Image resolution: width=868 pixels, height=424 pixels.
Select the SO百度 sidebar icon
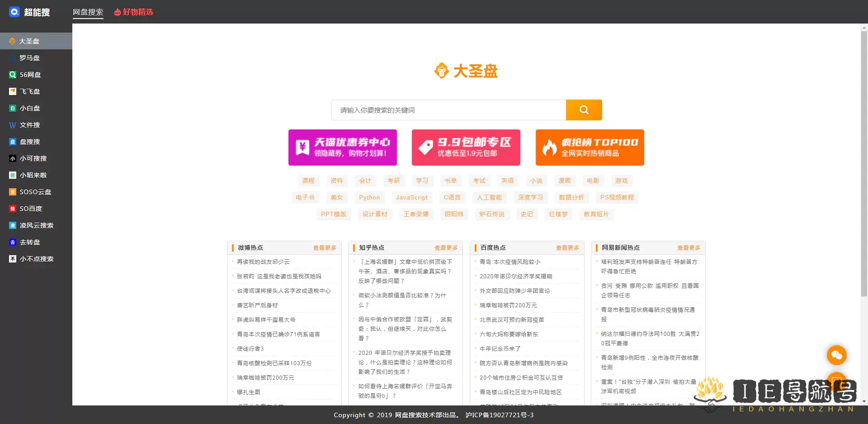[13, 209]
